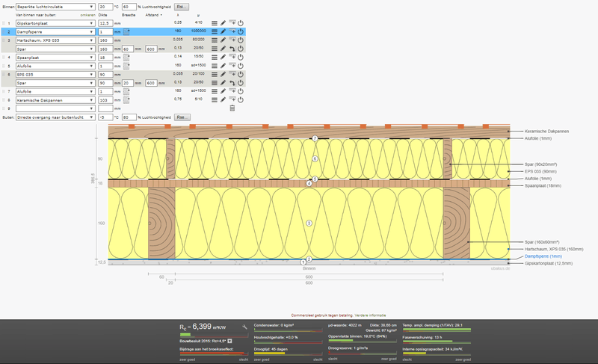
Task: Click the Condenswater rating bar
Action: (x=289, y=330)
